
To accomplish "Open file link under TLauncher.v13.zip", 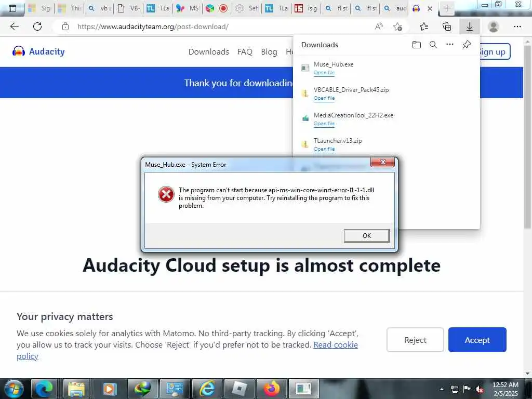I will (x=324, y=149).
